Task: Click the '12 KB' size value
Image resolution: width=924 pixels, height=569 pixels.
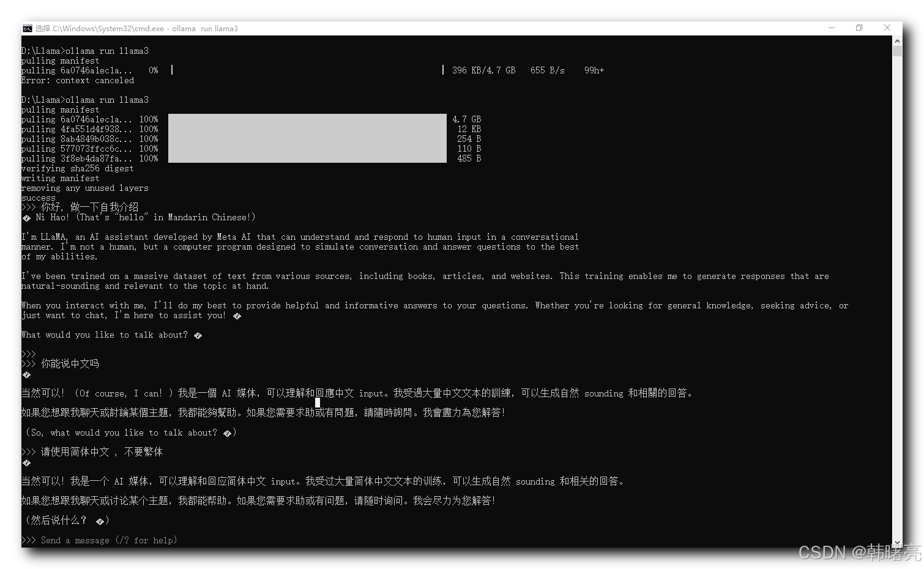Action: coord(469,129)
